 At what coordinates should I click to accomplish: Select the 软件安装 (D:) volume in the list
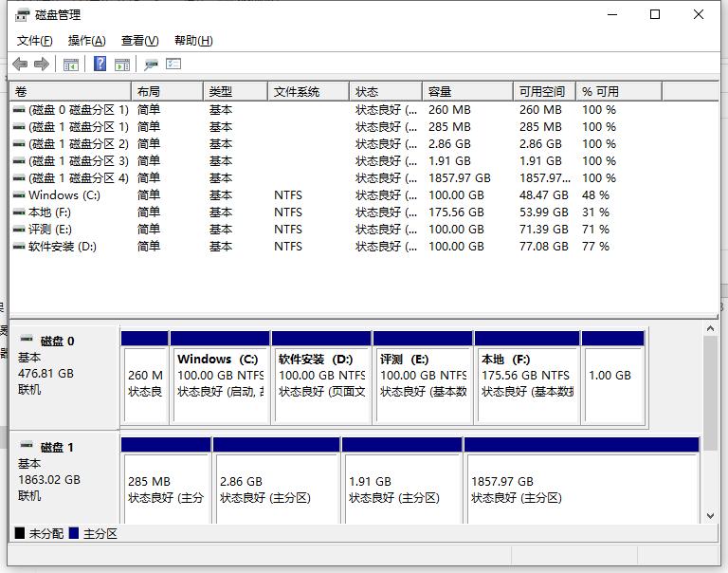[x=63, y=247]
